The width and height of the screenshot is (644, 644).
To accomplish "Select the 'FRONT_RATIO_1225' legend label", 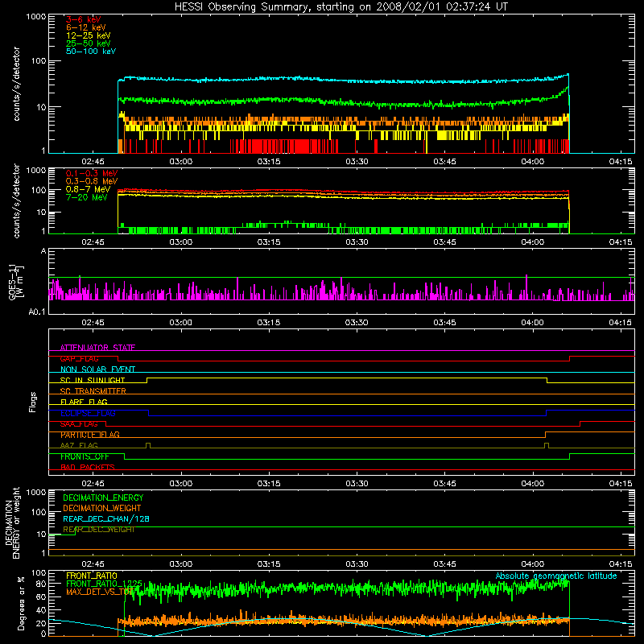I will coord(104,584).
